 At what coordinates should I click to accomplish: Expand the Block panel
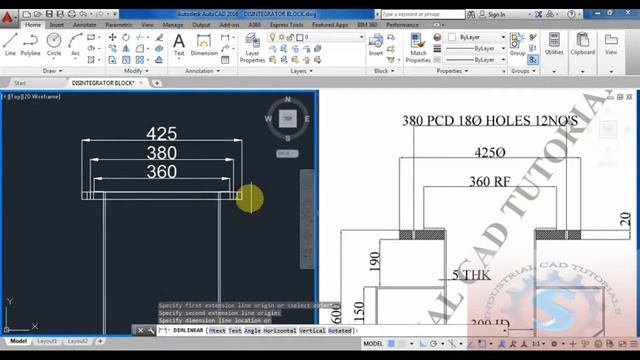(384, 71)
